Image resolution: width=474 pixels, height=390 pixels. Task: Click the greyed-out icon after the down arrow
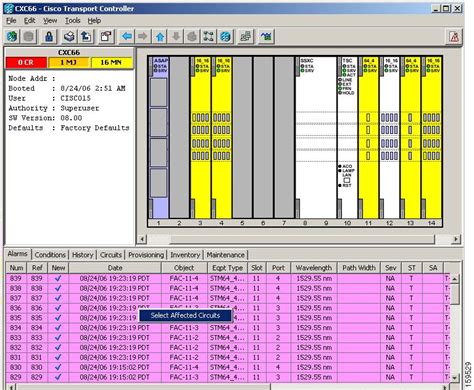192,36
